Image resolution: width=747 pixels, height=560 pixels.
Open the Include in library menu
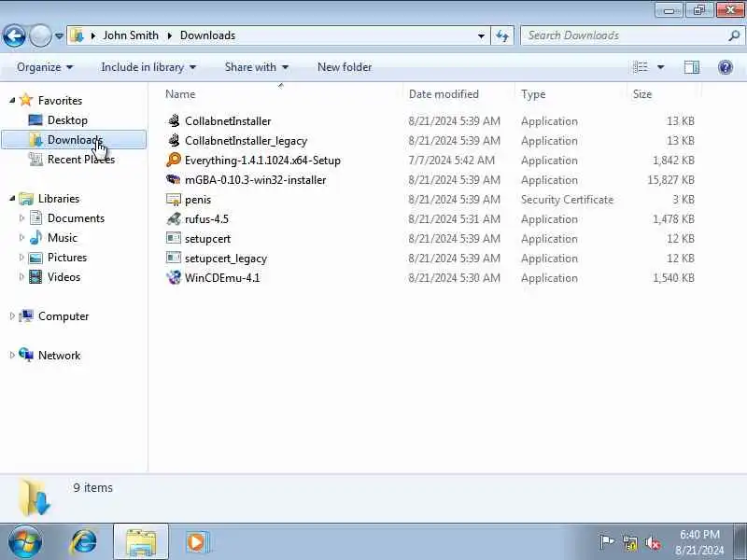pos(148,67)
